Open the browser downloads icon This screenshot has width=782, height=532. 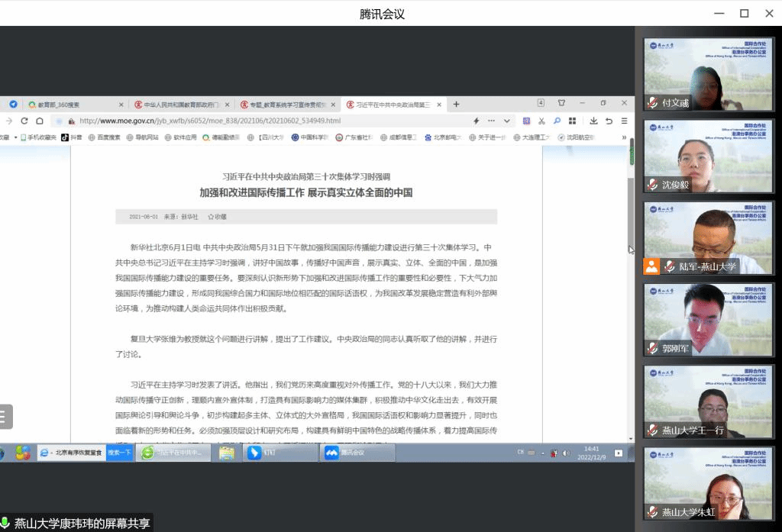[593, 121]
